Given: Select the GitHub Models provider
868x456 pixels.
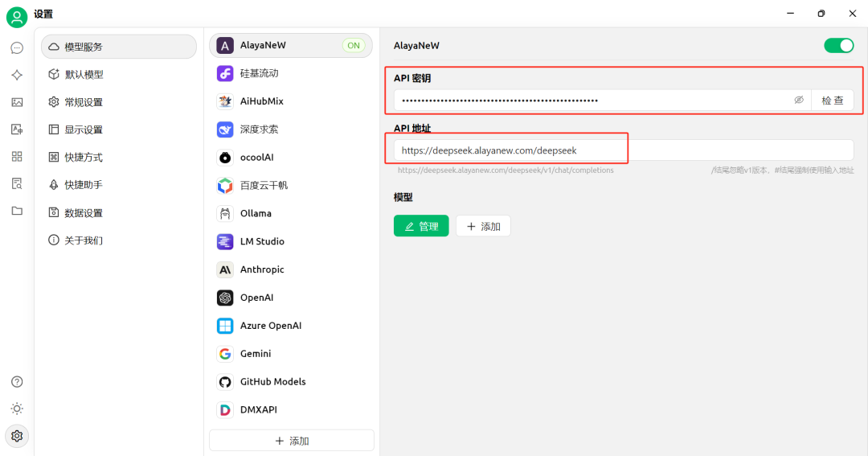Looking at the screenshot, I should pyautogui.click(x=291, y=382).
